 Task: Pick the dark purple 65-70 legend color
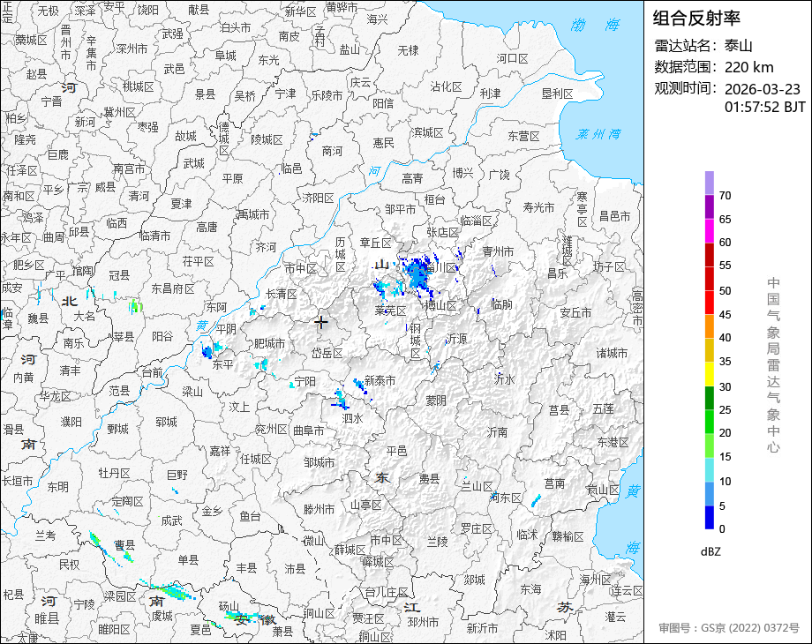tap(710, 206)
